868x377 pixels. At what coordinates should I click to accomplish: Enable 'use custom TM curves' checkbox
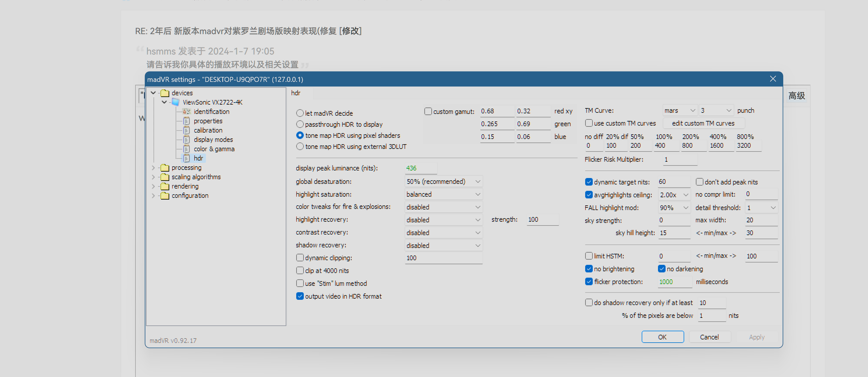(589, 123)
